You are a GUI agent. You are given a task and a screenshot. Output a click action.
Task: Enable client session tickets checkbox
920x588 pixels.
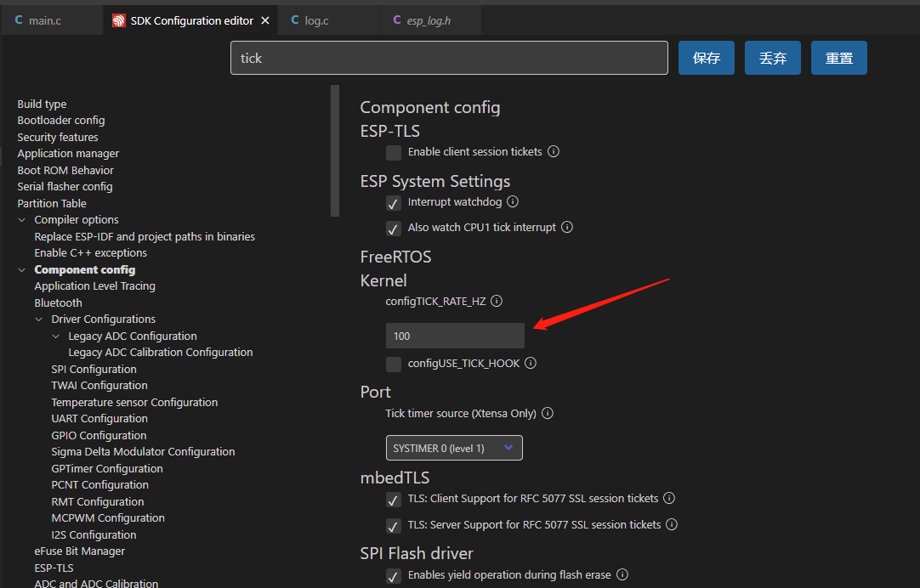coord(394,153)
